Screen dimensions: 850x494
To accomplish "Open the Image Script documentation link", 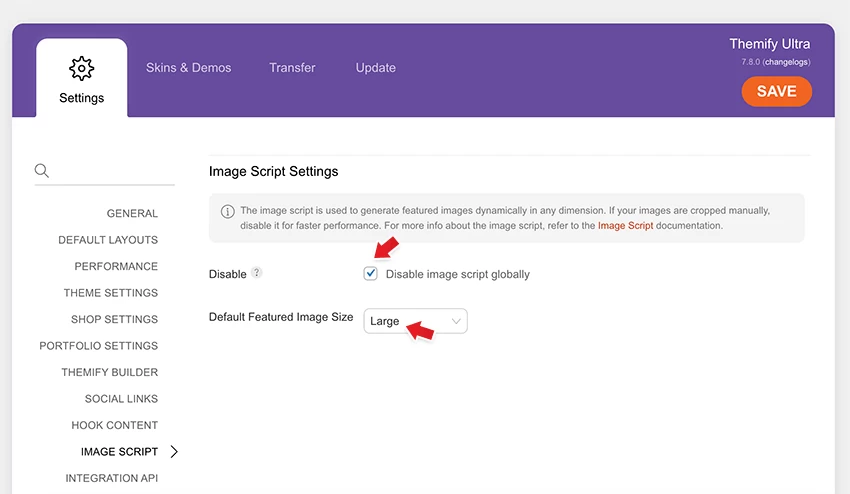I will [x=625, y=226].
